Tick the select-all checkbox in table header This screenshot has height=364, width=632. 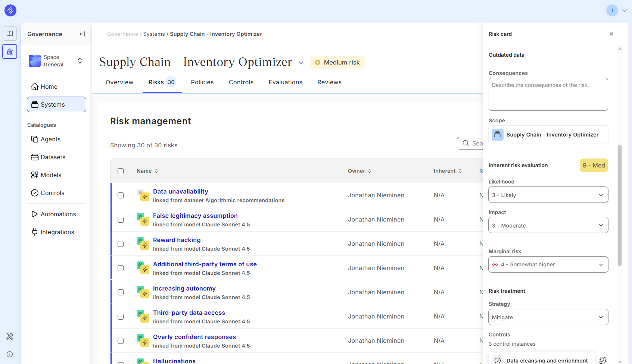[121, 171]
